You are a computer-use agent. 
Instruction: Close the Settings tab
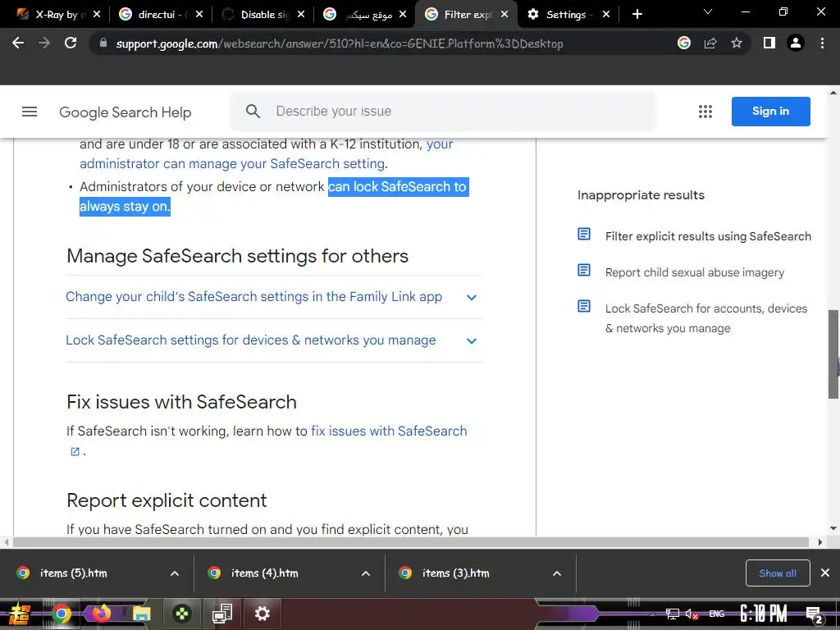tap(606, 15)
